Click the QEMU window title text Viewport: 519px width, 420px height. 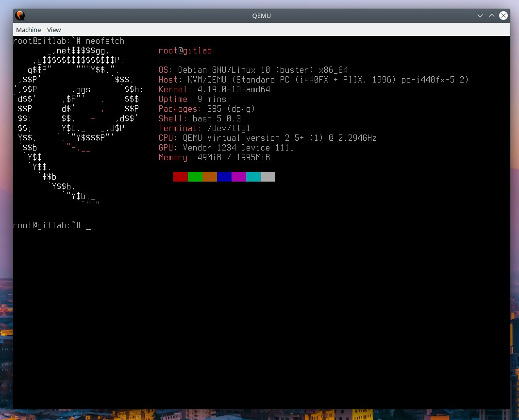coord(262,16)
